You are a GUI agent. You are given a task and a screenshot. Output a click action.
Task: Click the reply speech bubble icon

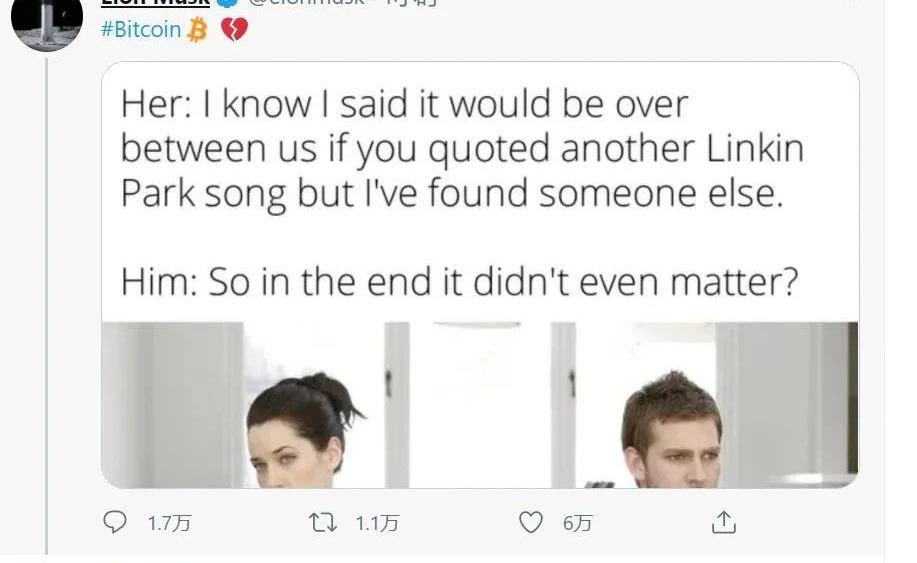point(117,522)
